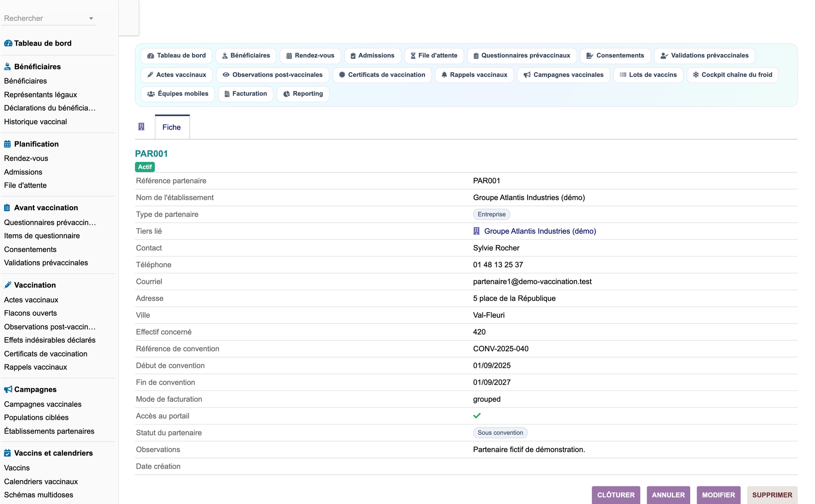Open File d'attente in the sidebar
The image size is (815, 504).
point(25,185)
